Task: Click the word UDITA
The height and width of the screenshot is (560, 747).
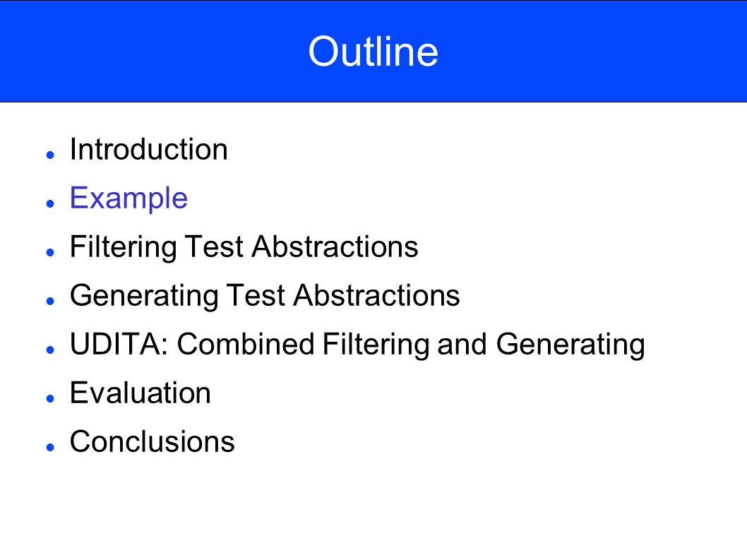Action: point(119,344)
